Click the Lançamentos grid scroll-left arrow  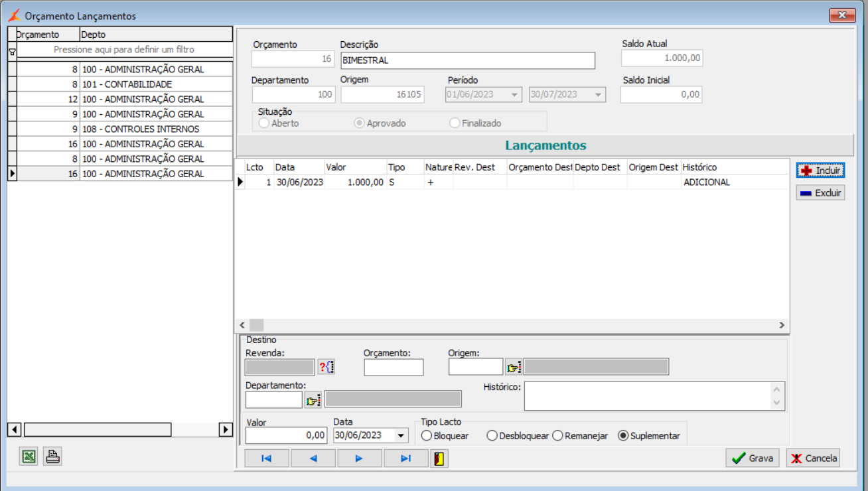242,325
